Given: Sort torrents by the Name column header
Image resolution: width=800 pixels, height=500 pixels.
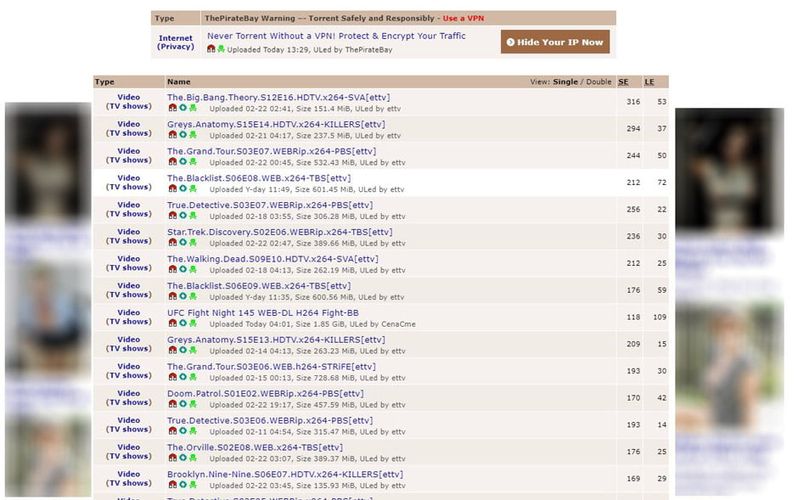Looking at the screenshot, I should pyautogui.click(x=179, y=82).
